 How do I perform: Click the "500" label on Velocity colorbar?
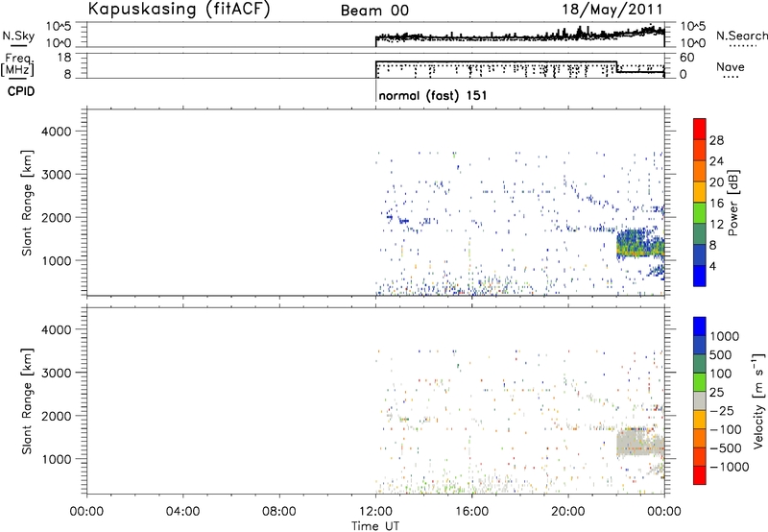pos(721,354)
